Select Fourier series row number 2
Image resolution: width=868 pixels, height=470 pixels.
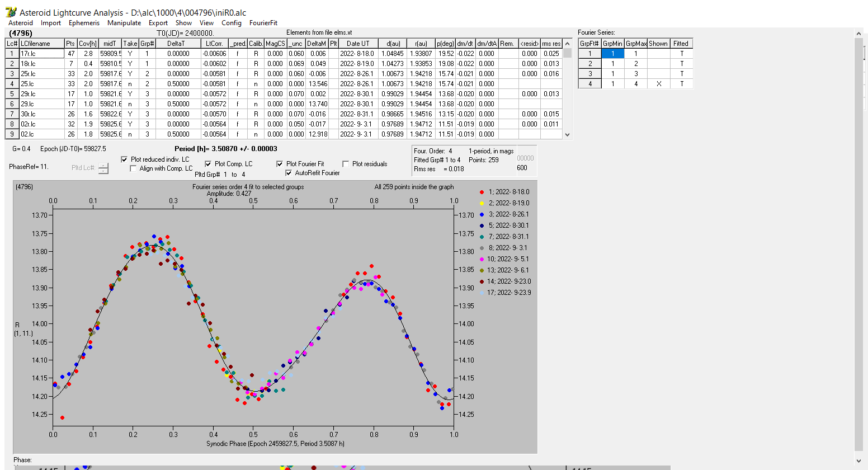589,64
